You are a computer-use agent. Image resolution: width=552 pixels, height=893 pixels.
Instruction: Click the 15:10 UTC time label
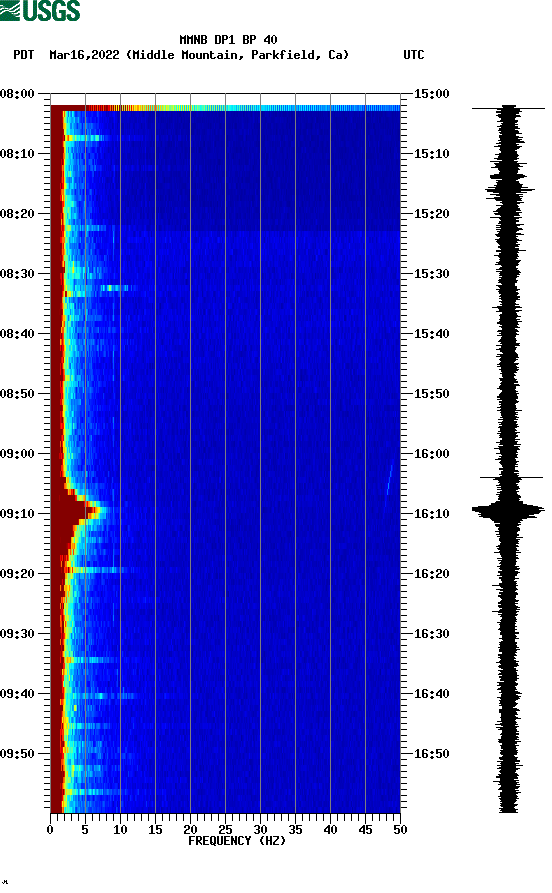point(431,154)
